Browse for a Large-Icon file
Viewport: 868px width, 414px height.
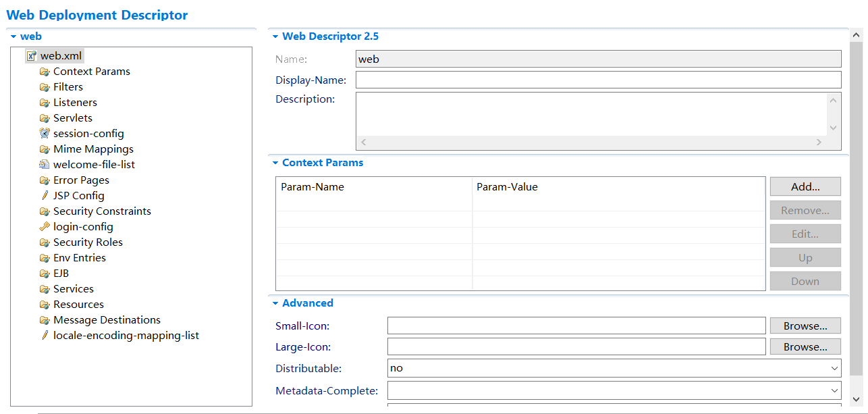click(x=805, y=346)
